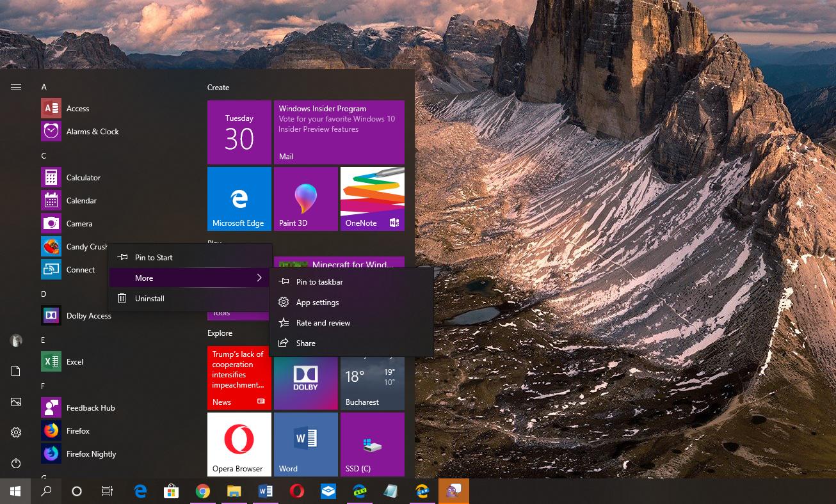The image size is (836, 504).
Task: Click the Explore group title
Action: [x=220, y=333]
